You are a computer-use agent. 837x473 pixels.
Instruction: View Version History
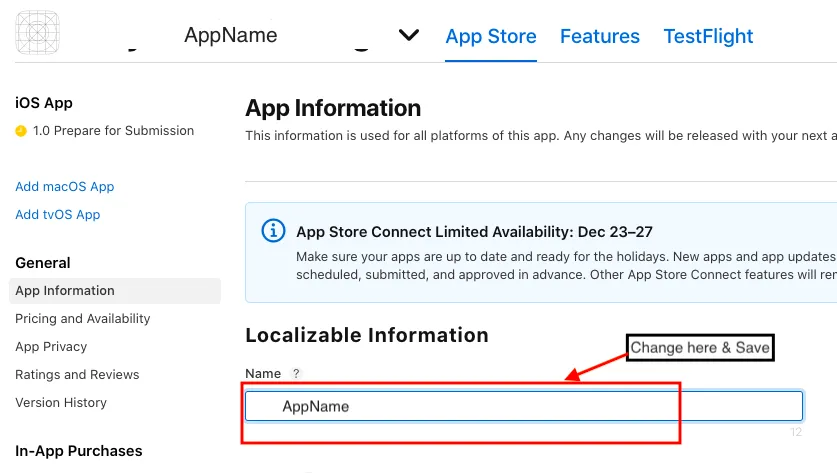tap(61, 403)
